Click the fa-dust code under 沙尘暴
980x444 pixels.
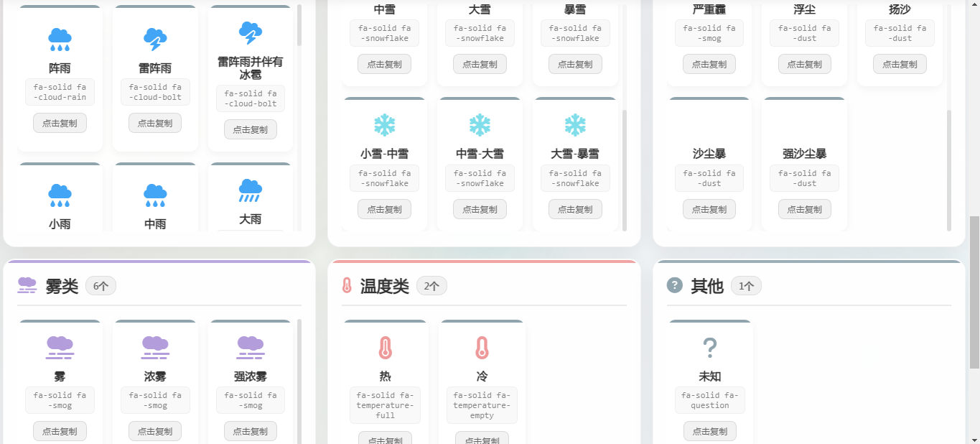[x=709, y=178]
